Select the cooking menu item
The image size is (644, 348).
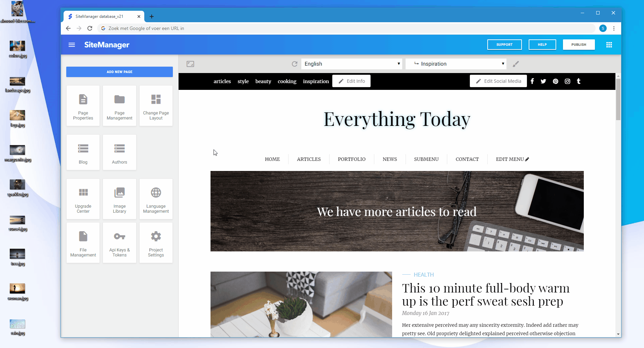(x=287, y=81)
